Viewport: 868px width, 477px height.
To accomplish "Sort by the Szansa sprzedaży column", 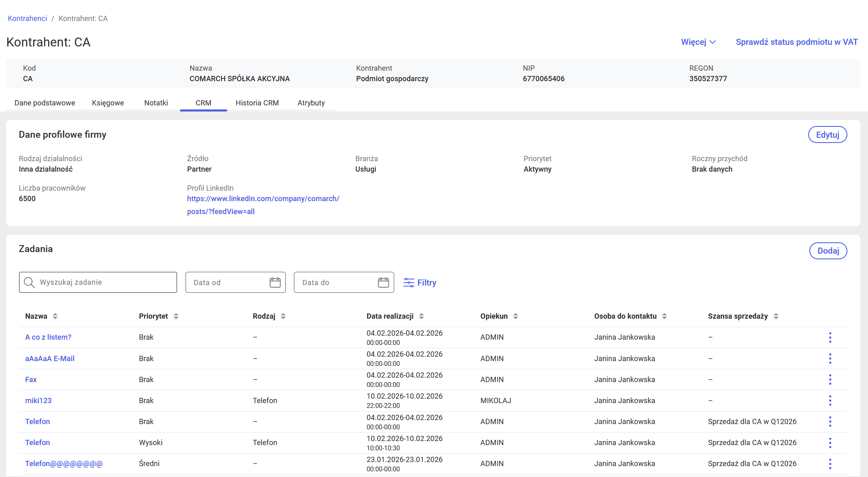I will pos(775,316).
